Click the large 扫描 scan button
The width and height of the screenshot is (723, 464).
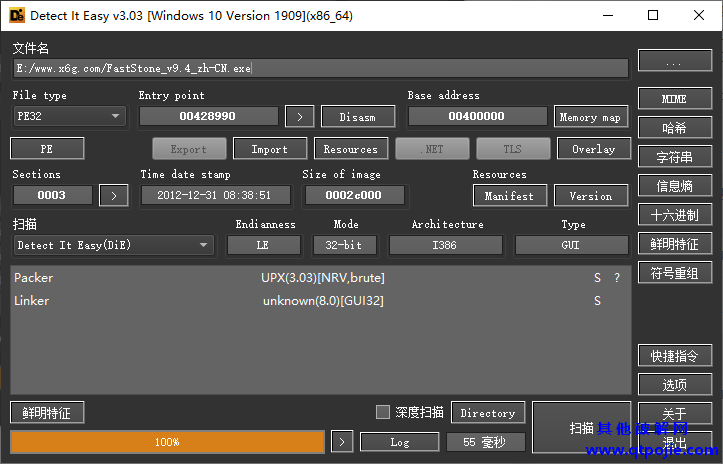(x=582, y=427)
